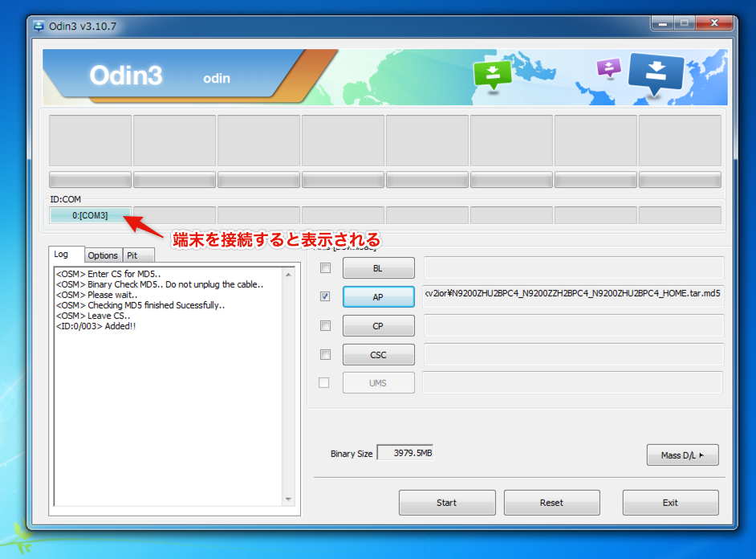The height and width of the screenshot is (559, 756).
Task: Minimize the Odin3 window
Action: coord(663,23)
